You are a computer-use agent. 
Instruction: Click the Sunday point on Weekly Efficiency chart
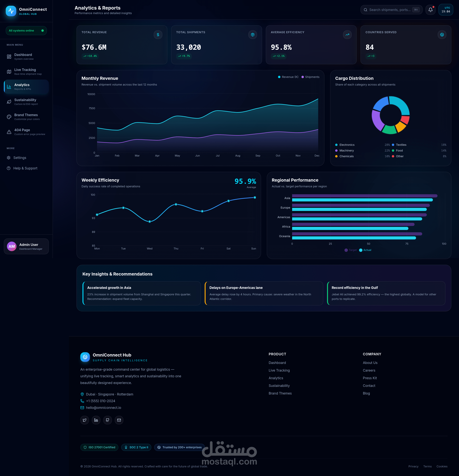(x=255, y=197)
